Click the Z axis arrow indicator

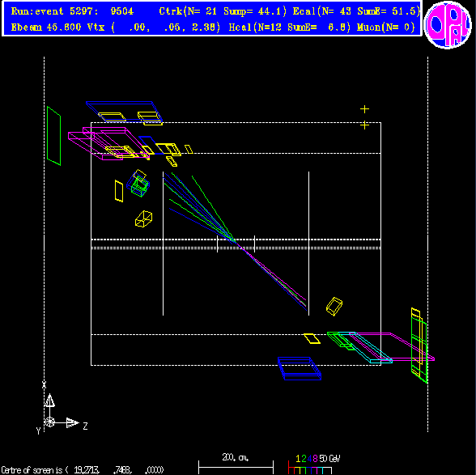click(x=72, y=422)
